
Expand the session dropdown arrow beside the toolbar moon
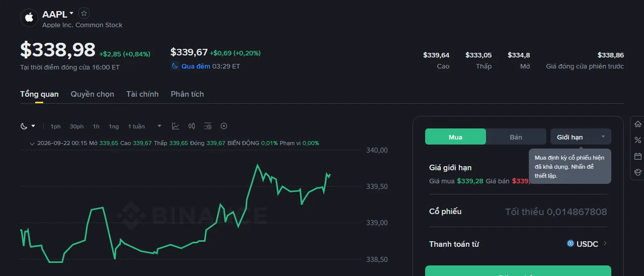tap(33, 126)
